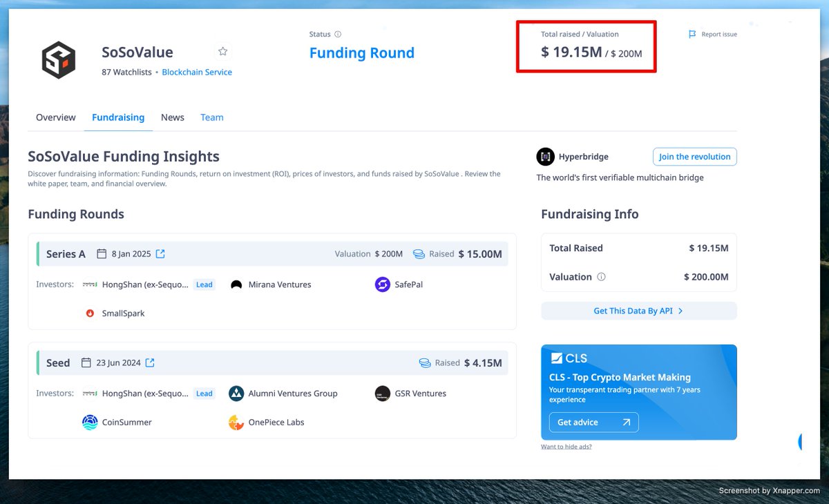Click the CoinSummer logo icon
The width and height of the screenshot is (829, 504).
pos(90,422)
